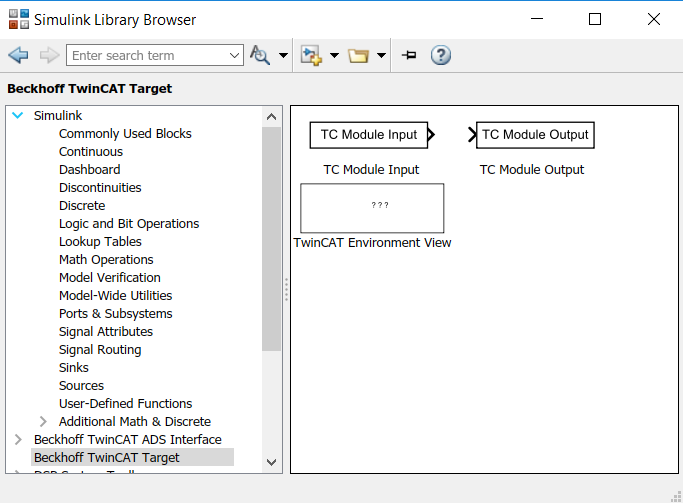Select Signal Attributes library
The height and width of the screenshot is (503, 683).
coord(106,331)
